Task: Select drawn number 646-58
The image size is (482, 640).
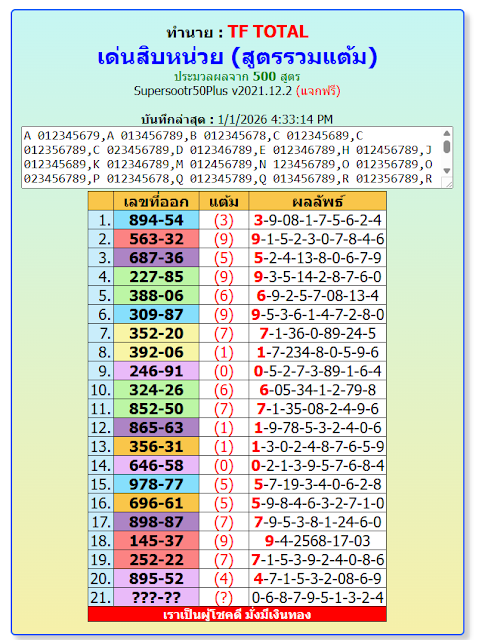Action: click(156, 465)
